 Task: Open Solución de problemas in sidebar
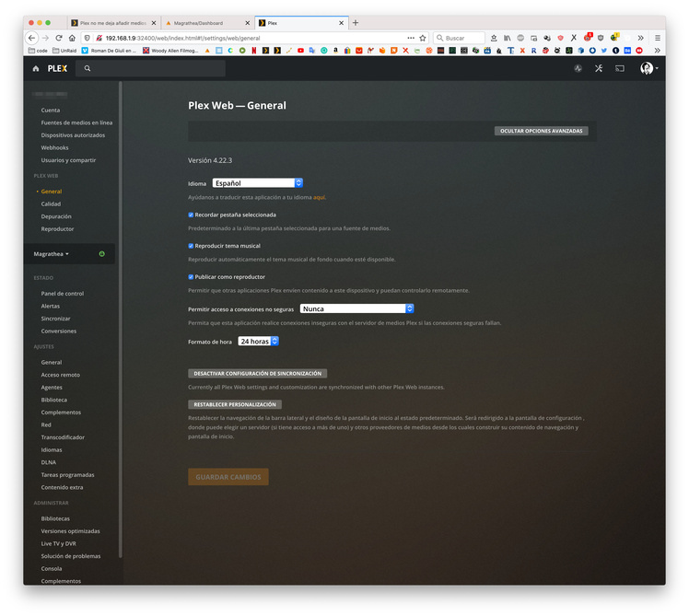71,556
